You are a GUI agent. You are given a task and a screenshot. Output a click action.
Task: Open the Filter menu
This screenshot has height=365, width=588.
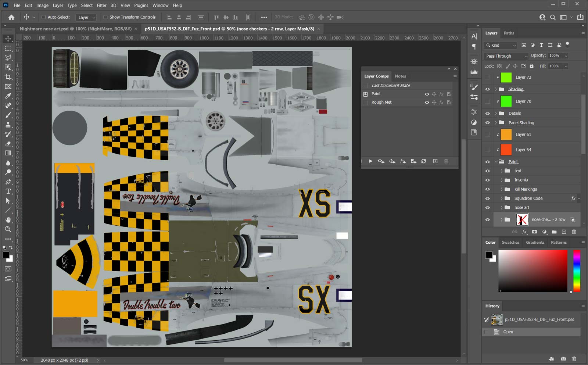point(101,5)
